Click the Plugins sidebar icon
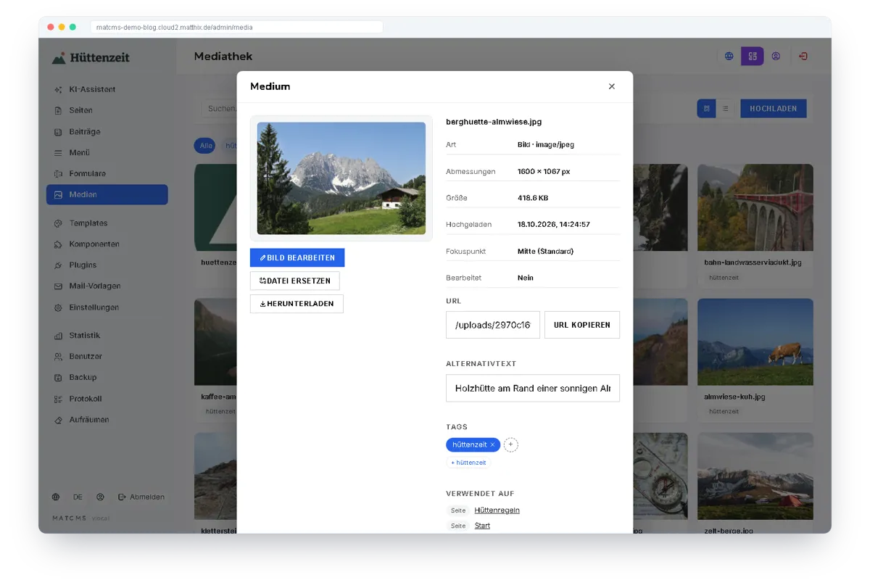The image size is (870, 588). pyautogui.click(x=58, y=265)
